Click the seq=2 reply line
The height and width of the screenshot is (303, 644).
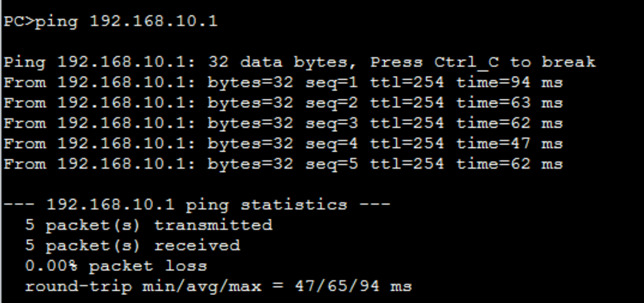pyautogui.click(x=283, y=103)
